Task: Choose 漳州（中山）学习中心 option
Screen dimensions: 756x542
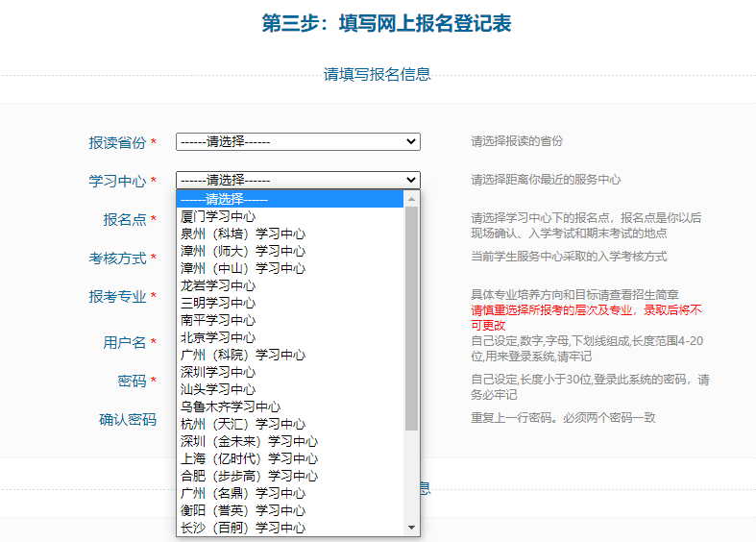Action: click(x=290, y=268)
